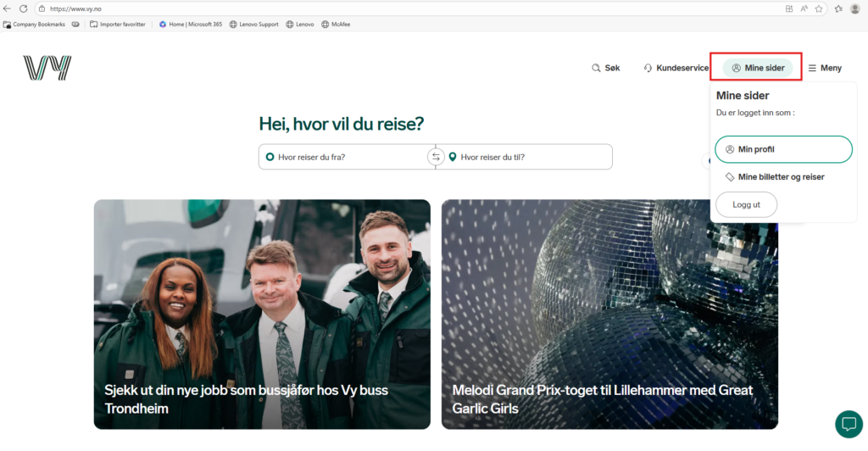The height and width of the screenshot is (451, 868).
Task: Add this page to favorites star
Action: [819, 8]
